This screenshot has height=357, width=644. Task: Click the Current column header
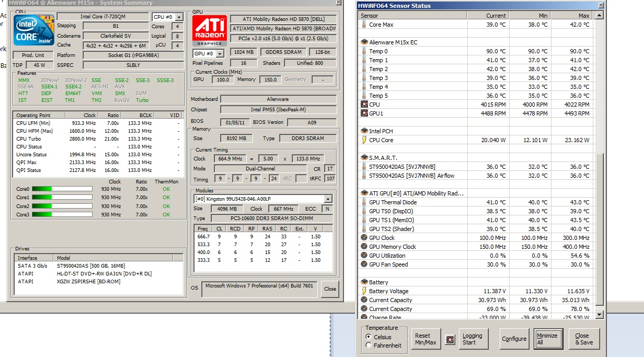click(488, 16)
